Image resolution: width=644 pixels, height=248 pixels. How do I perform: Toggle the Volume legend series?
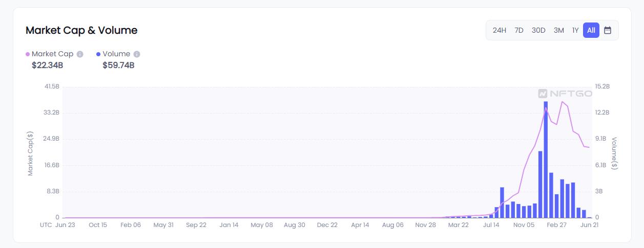116,54
